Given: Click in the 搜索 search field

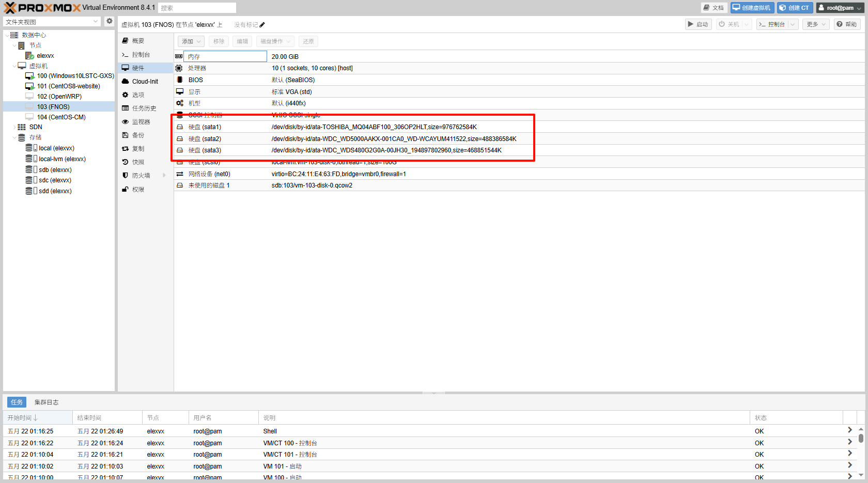Looking at the screenshot, I should 197,8.
